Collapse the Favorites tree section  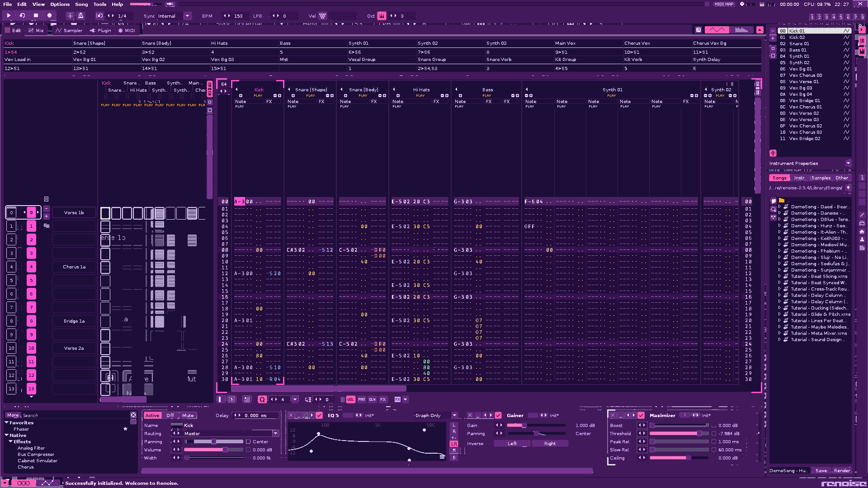[x=7, y=422]
